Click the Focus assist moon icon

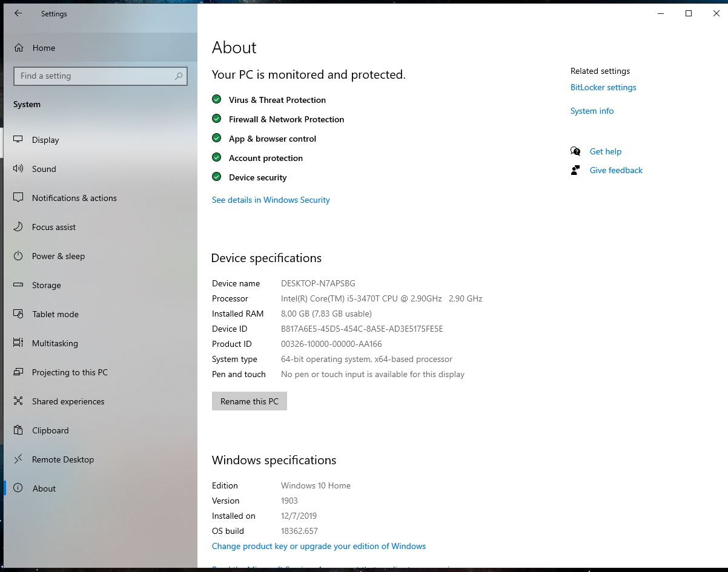pyautogui.click(x=18, y=227)
